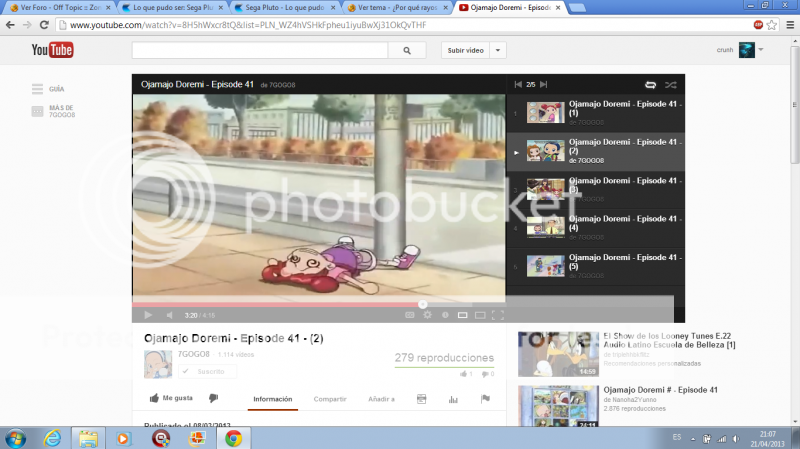800x449 pixels.
Task: Switch to Ver tema - ¿Por qué rayos tab
Action: [x=397, y=8]
